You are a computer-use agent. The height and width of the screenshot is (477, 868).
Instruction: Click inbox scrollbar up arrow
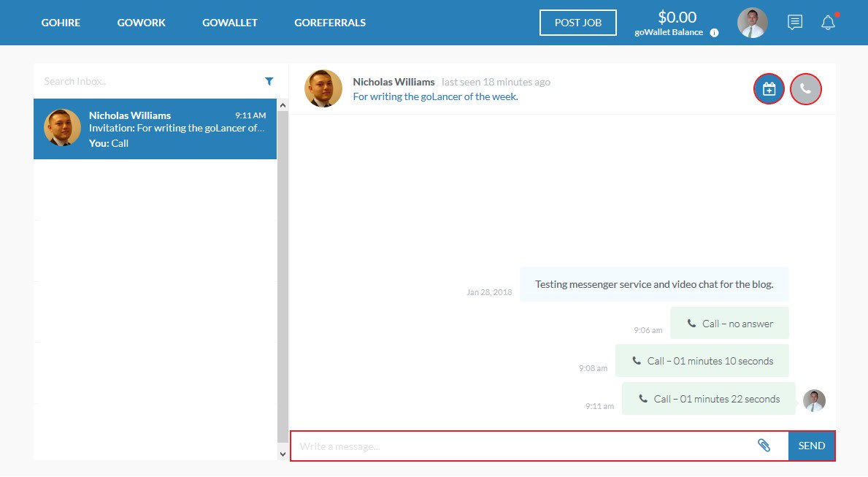[283, 105]
